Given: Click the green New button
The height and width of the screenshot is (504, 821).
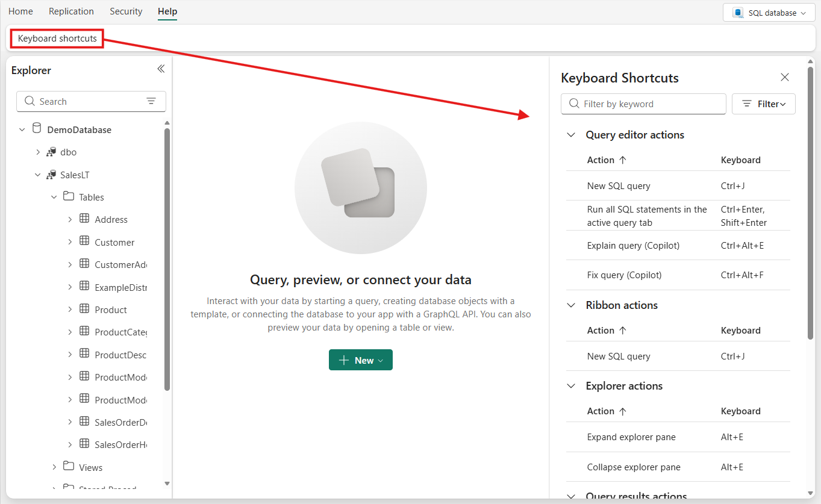Looking at the screenshot, I should pyautogui.click(x=360, y=360).
